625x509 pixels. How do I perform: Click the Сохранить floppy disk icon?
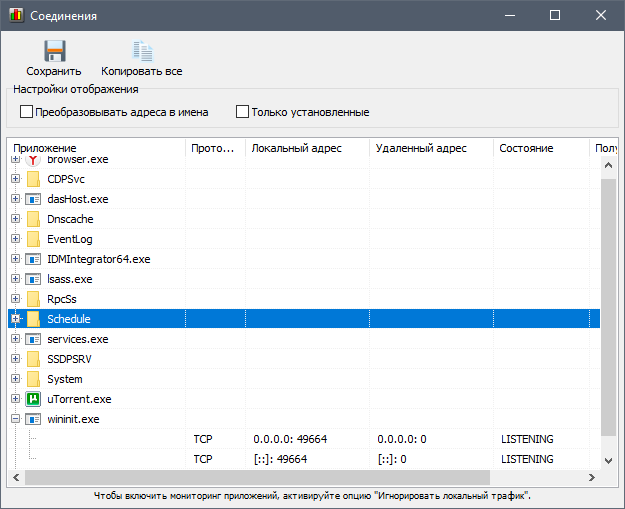pyautogui.click(x=55, y=51)
